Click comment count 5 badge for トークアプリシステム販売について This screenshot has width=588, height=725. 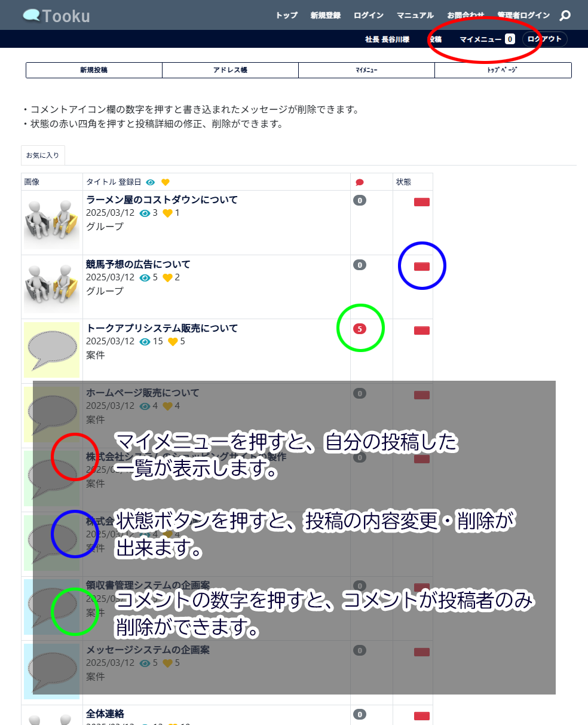(x=360, y=329)
